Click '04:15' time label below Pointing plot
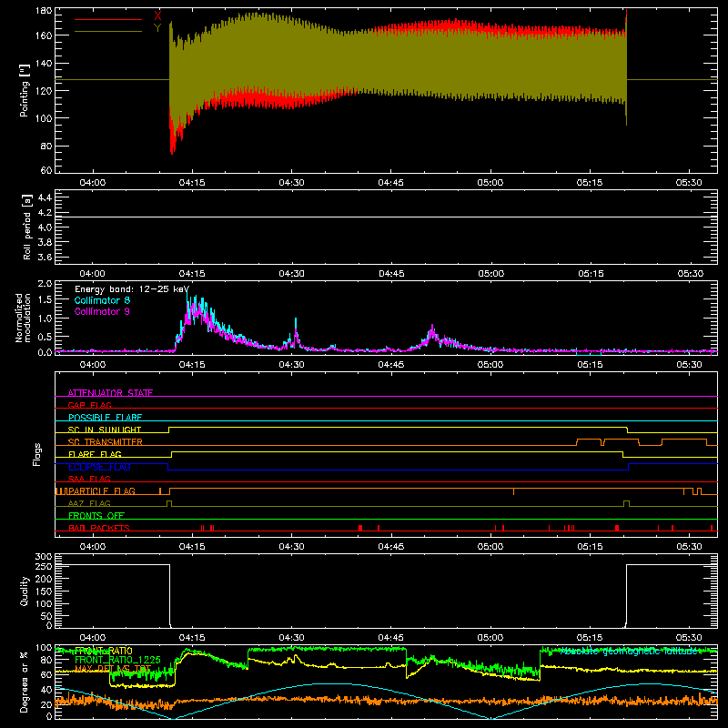 point(192,183)
